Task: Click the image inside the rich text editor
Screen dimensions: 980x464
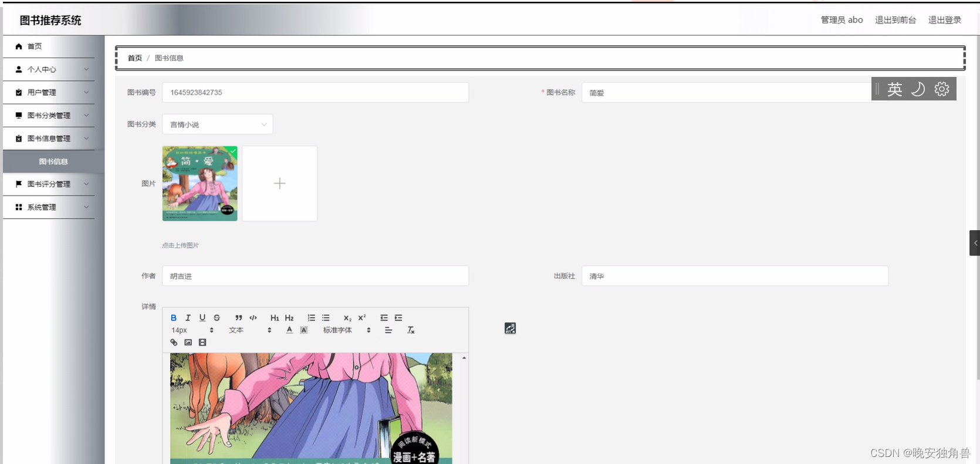Action: (311, 408)
